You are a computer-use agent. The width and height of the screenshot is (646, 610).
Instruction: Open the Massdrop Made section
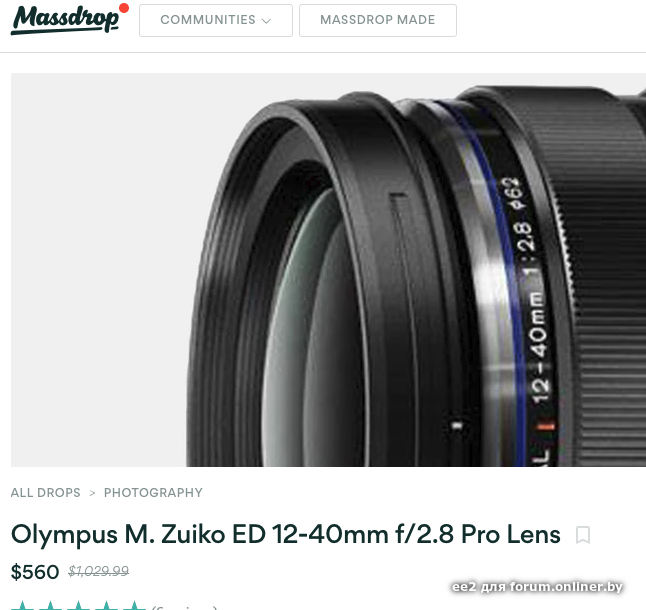(378, 20)
